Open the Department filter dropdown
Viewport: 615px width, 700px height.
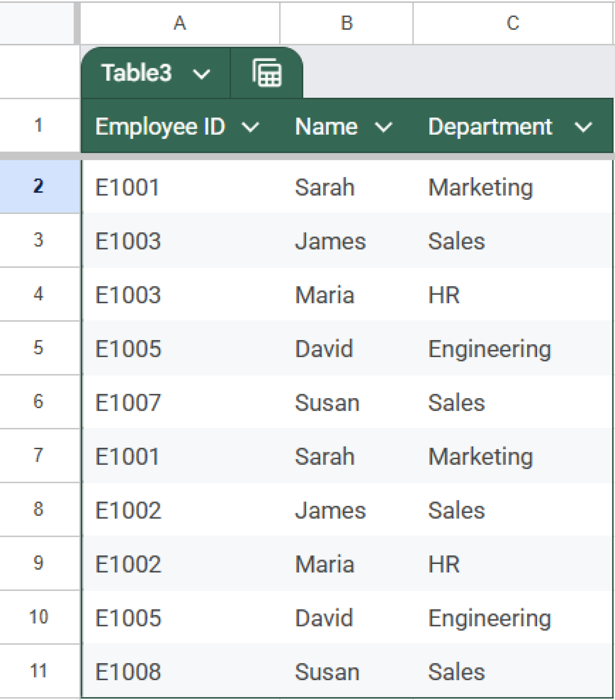tap(583, 126)
